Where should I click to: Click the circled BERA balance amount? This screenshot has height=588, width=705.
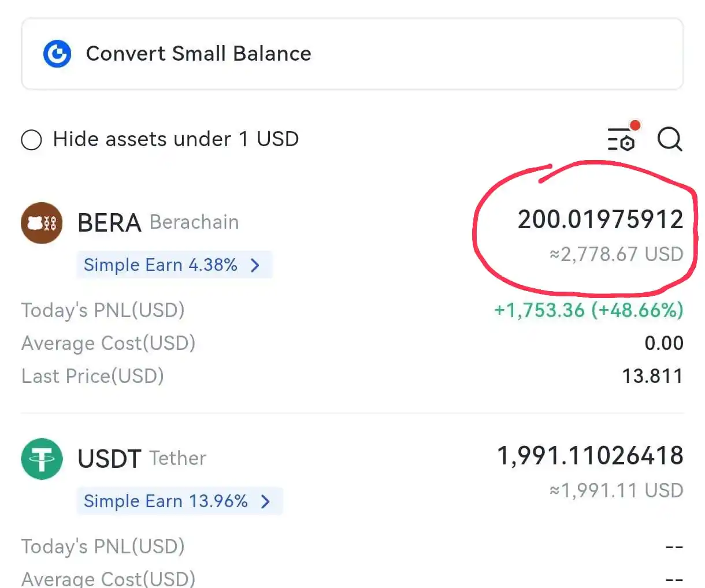click(x=600, y=219)
